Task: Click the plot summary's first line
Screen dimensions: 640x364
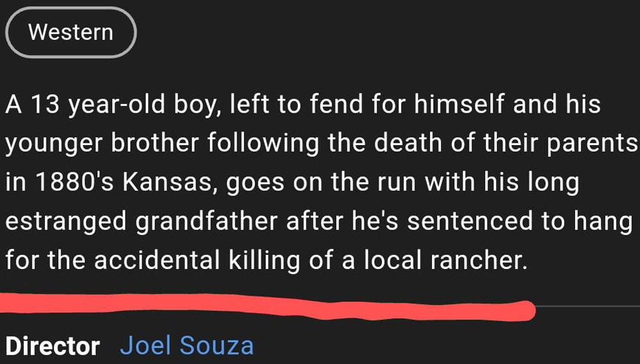Action: 302,105
